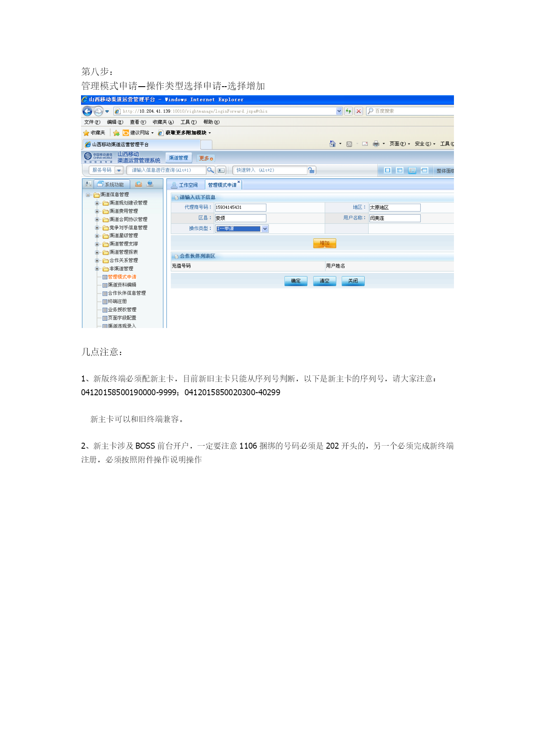The width and height of the screenshot is (535, 756).
Task: Click the highlighted third layout icon
Action: 412,170
